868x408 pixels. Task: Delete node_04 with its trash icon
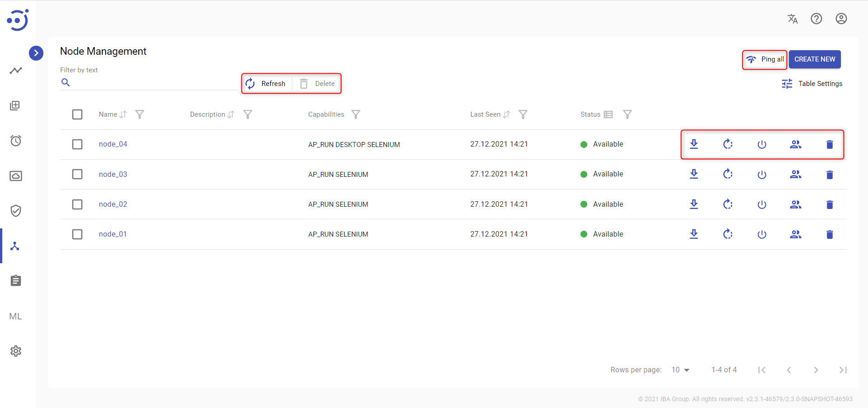[x=830, y=145]
